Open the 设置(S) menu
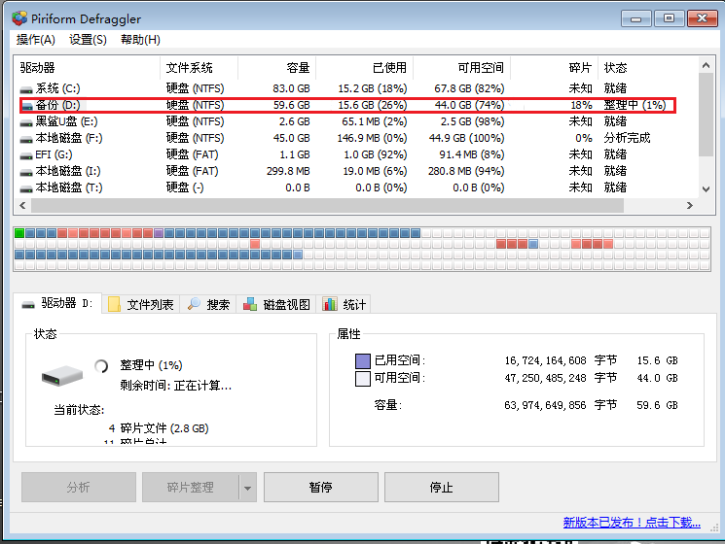 click(x=88, y=40)
